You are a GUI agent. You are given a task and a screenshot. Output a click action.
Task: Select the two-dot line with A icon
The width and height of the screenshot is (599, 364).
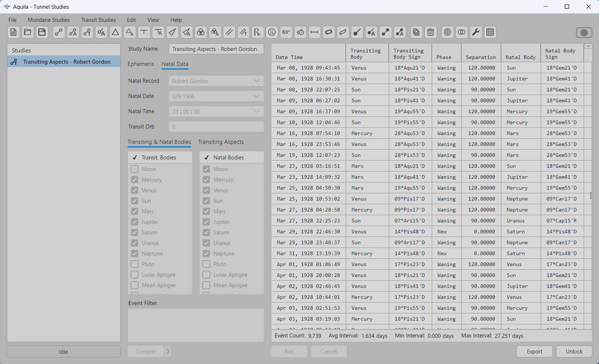[400, 32]
